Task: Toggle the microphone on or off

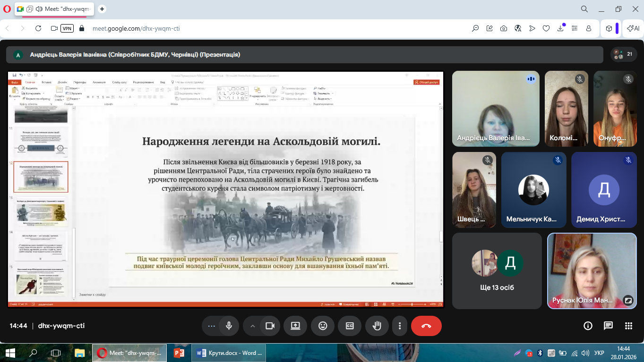Action: pyautogui.click(x=229, y=326)
